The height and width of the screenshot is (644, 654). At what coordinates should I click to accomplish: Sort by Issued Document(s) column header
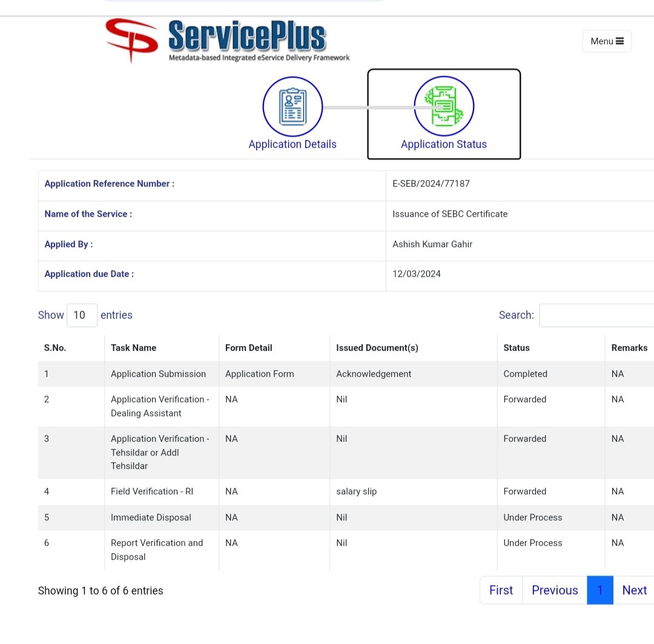tap(377, 348)
